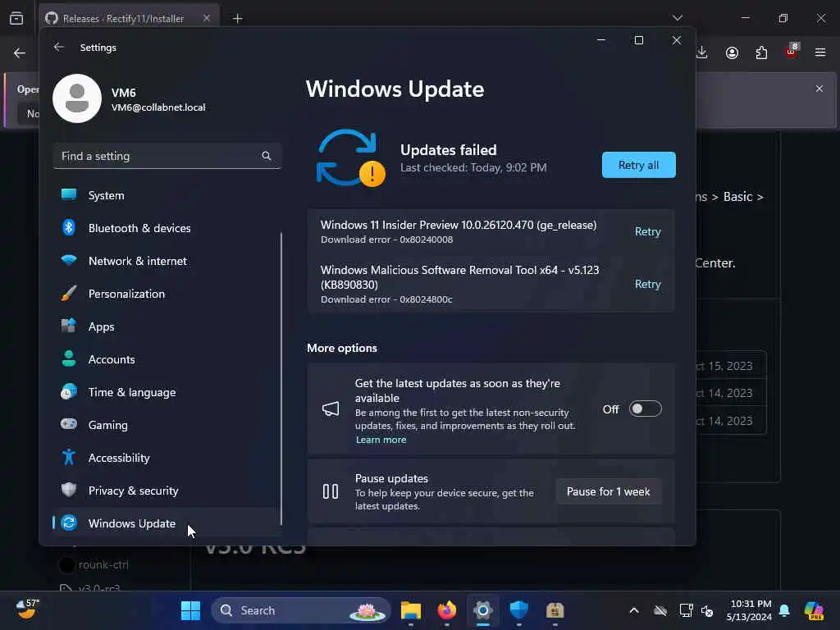Open System settings in sidebar

click(167, 195)
